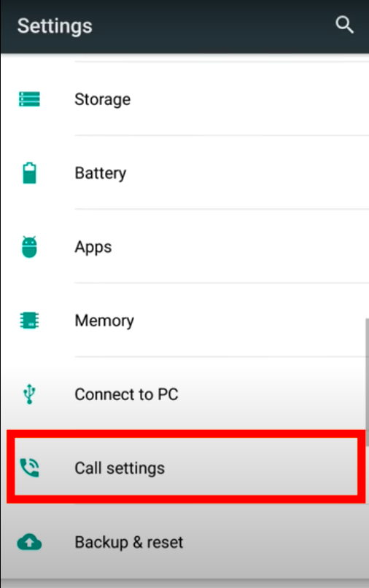Screen dimensions: 369x588
Task: Click empty area of Storage row
Action: tap(248, 99)
